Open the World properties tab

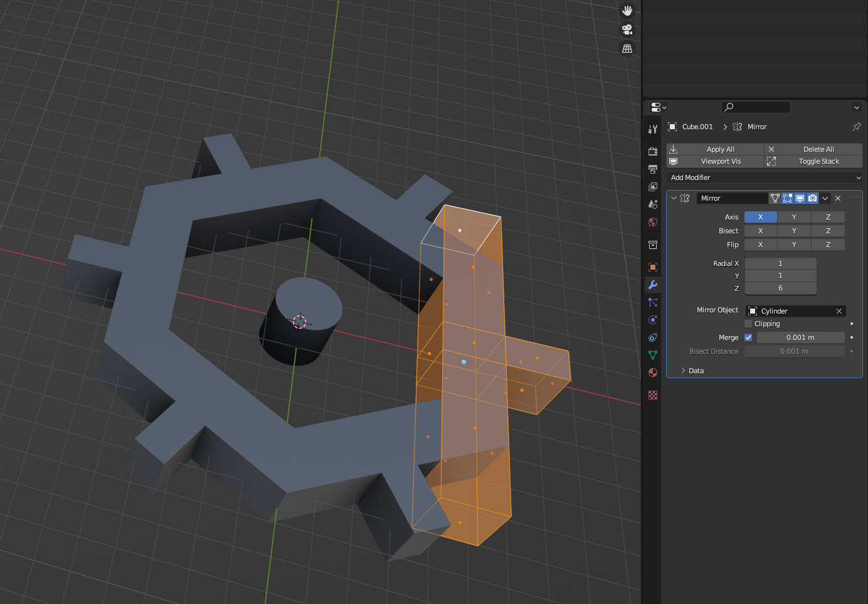[x=653, y=222]
